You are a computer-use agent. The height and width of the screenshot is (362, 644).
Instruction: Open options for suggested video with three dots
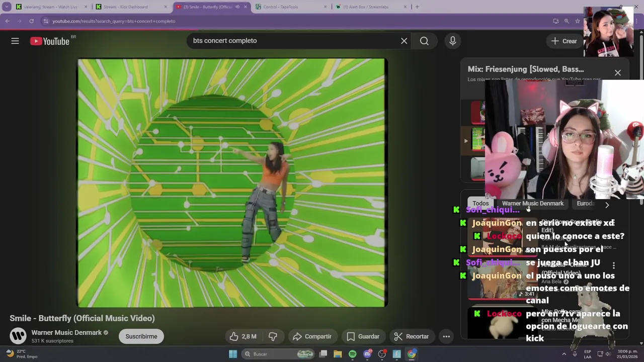point(613,265)
